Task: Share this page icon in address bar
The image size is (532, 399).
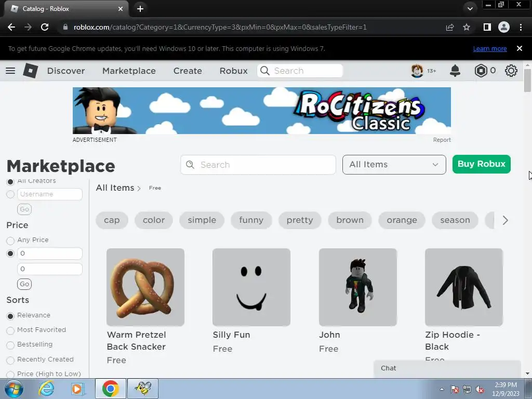Action: pos(450,27)
